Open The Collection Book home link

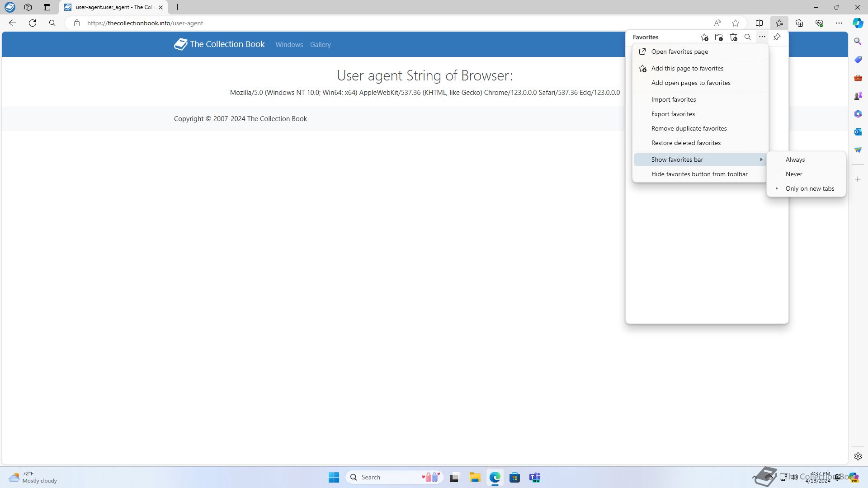(219, 44)
